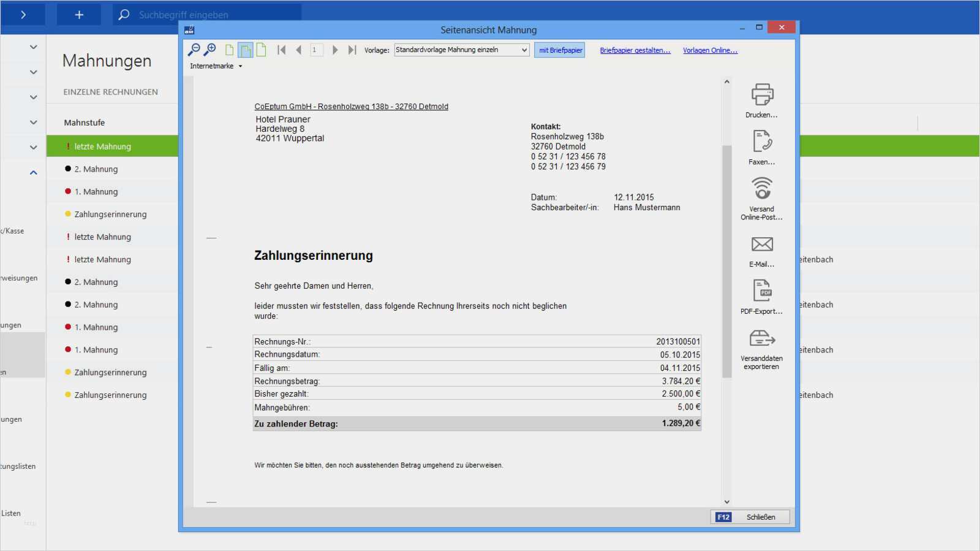Viewport: 980px width, 551px height.
Task: Expand the second sidebar chevron
Action: click(34, 72)
